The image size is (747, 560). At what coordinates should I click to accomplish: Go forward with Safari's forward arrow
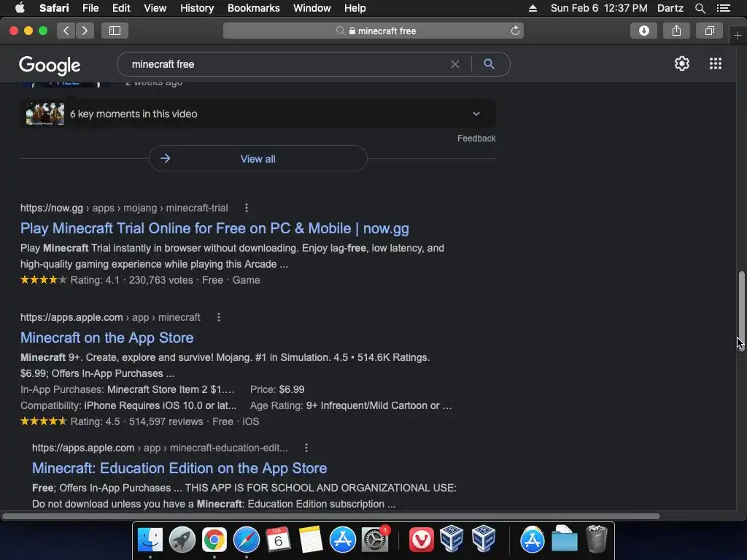[85, 31]
